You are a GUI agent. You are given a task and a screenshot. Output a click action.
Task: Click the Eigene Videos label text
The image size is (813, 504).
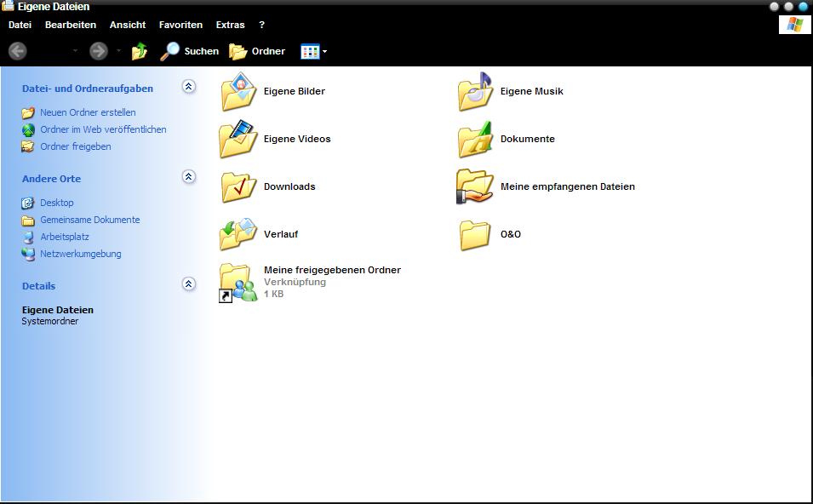tap(297, 139)
